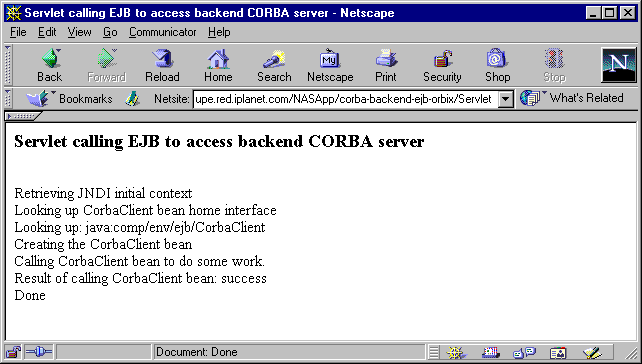Open Newsgroups from the component bar
This screenshot has height=364, width=642.
click(x=524, y=352)
